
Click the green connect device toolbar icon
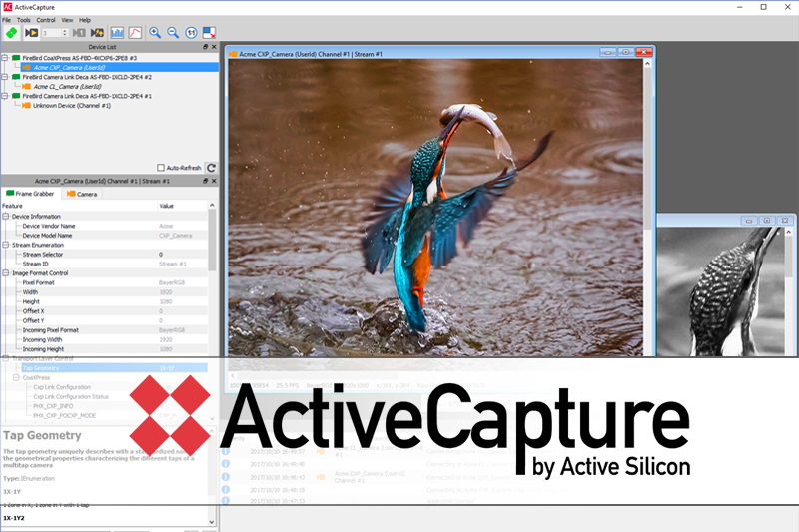pos(11,33)
